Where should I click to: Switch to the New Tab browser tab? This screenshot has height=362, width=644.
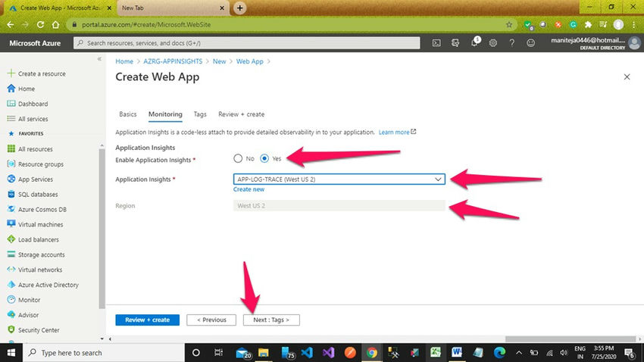pos(173,8)
